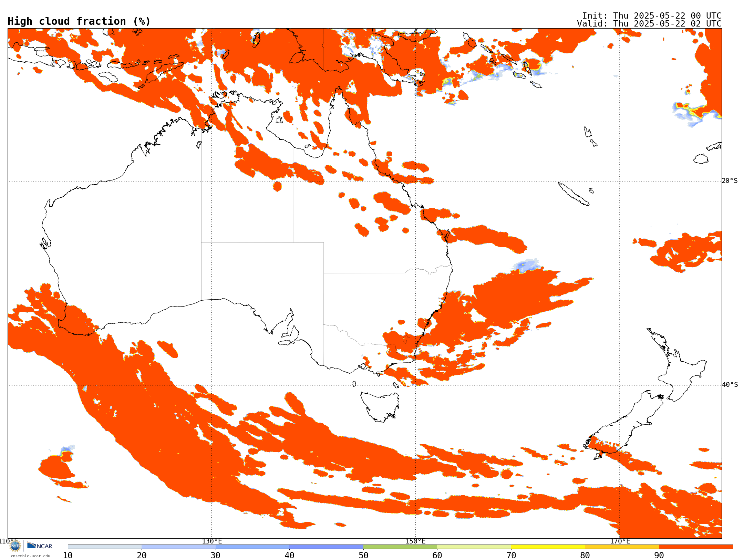Click the NCAR logo
The width and height of the screenshot is (744, 560).
[40, 546]
